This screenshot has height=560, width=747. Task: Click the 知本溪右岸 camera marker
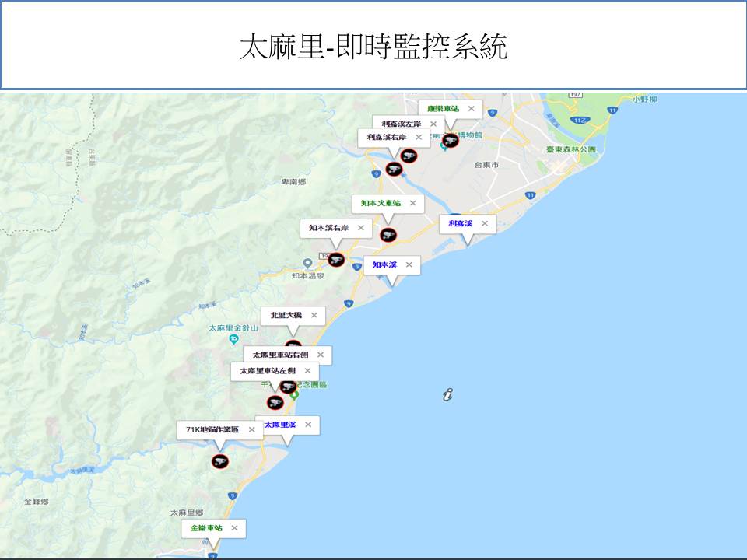336,260
